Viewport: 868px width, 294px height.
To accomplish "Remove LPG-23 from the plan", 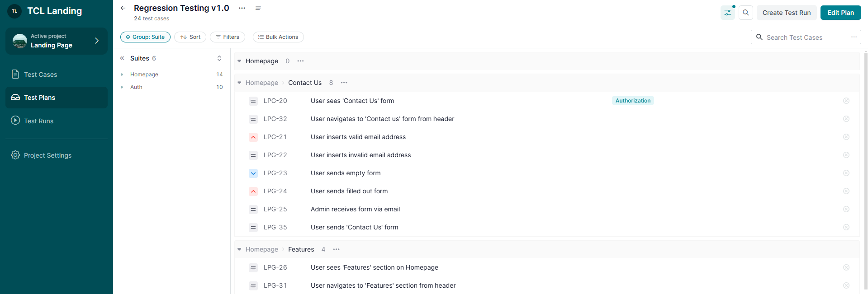I will pos(846,173).
